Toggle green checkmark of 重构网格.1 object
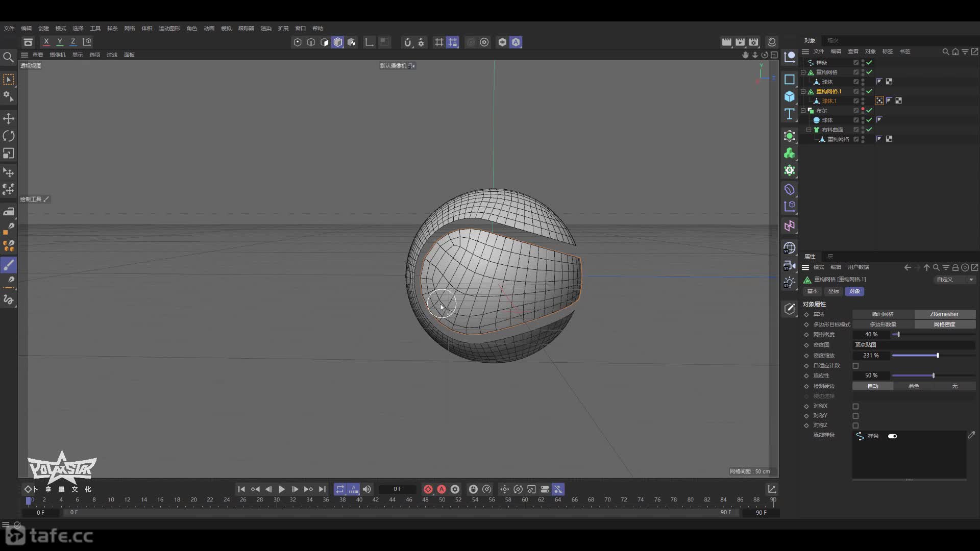 tap(869, 91)
